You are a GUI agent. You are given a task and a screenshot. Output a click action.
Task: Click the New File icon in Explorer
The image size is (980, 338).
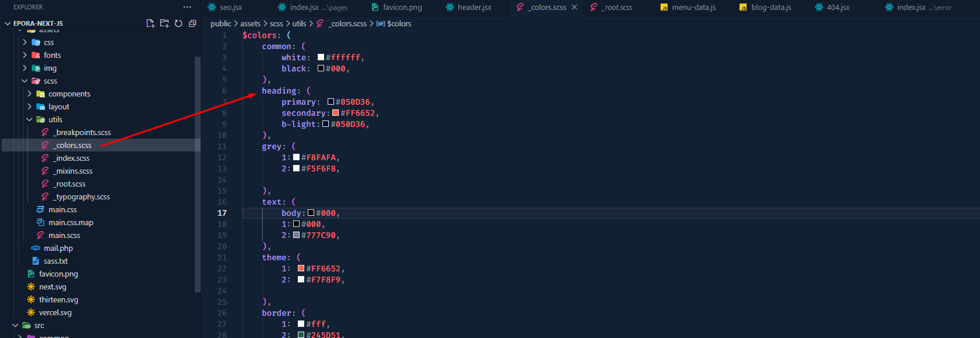click(150, 23)
